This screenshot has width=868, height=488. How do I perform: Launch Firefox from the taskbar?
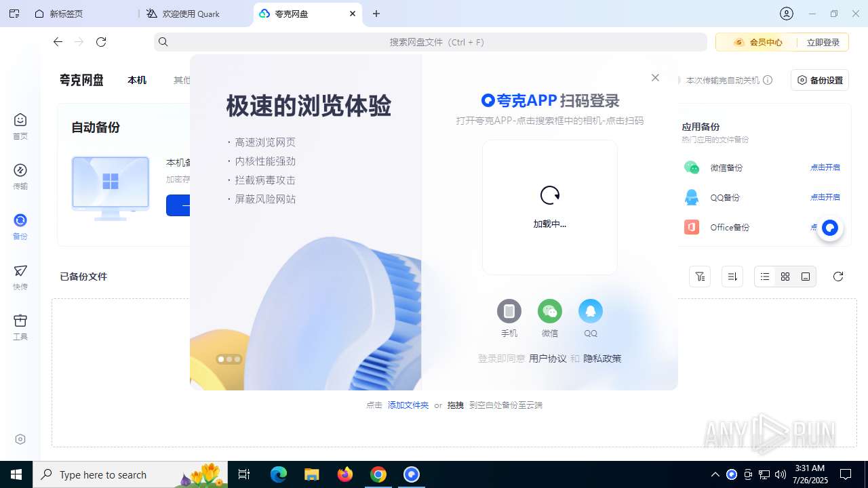coord(345,474)
